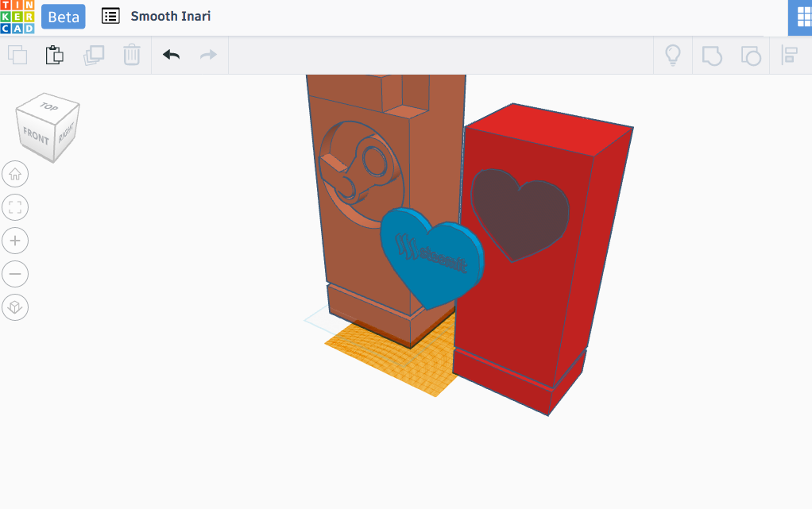Toggle Show All lightbulb icon
This screenshot has width=812, height=509.
(x=673, y=55)
